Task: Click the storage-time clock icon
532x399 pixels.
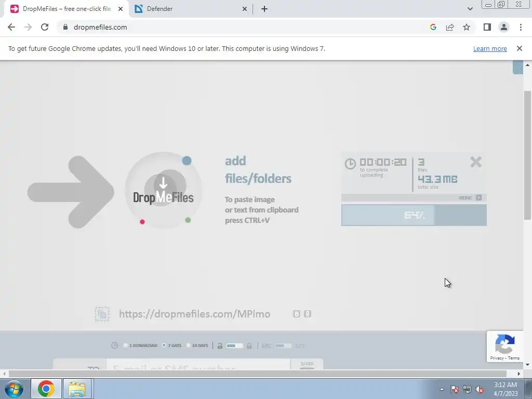Action: [115, 345]
